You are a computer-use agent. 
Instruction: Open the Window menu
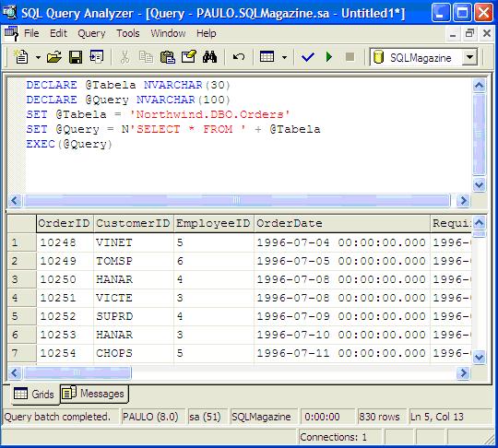[x=168, y=33]
